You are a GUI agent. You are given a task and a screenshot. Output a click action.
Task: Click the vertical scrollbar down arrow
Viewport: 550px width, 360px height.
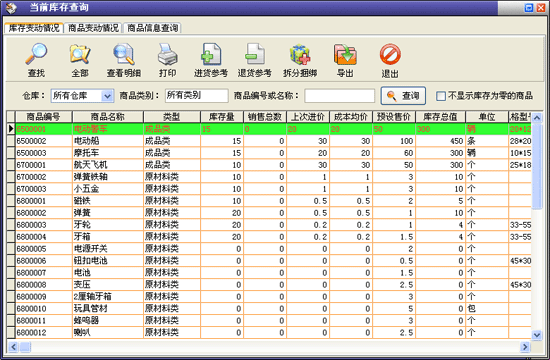[x=537, y=335]
